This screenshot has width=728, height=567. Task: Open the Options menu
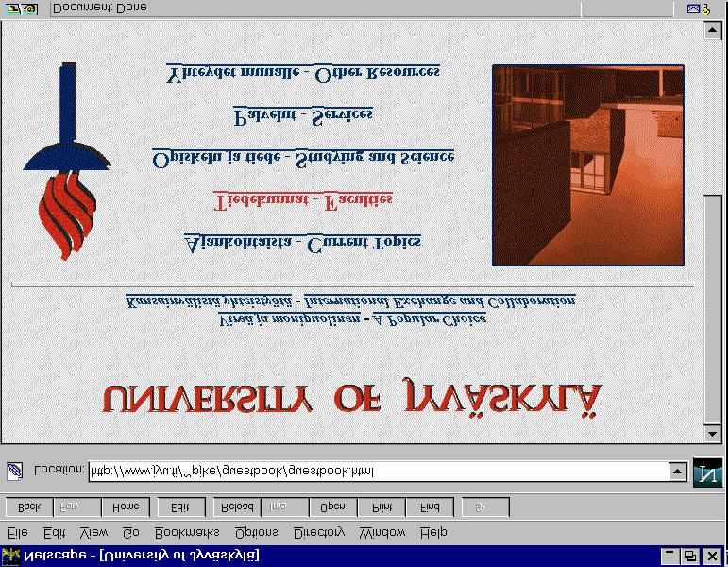pyautogui.click(x=256, y=533)
